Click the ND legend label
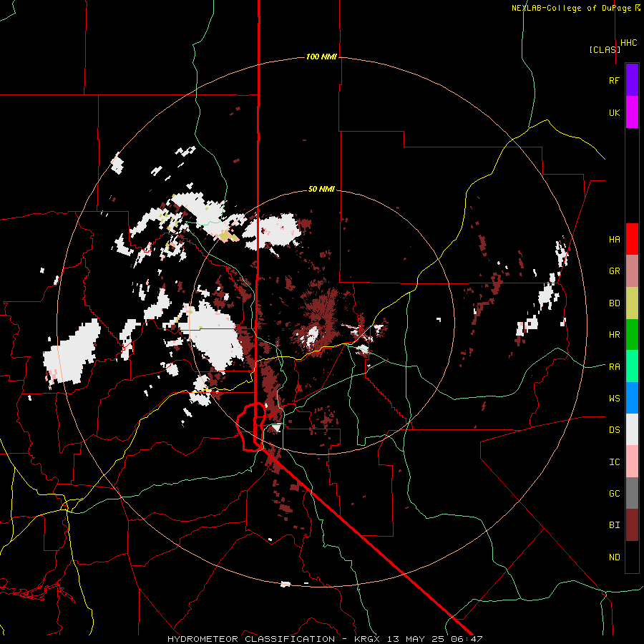The width and height of the screenshot is (644, 644). [614, 557]
